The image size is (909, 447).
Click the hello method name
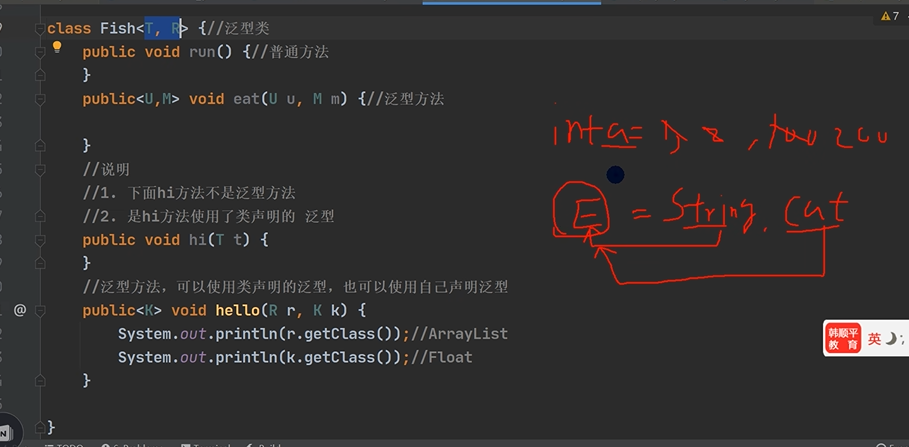click(x=237, y=310)
